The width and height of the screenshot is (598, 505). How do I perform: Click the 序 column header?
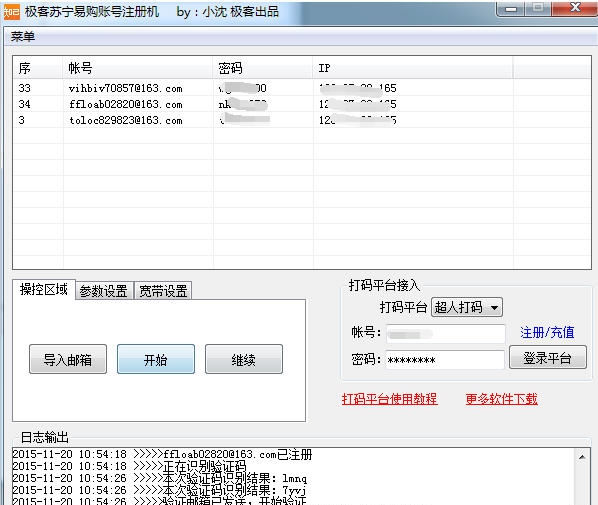click(x=37, y=68)
